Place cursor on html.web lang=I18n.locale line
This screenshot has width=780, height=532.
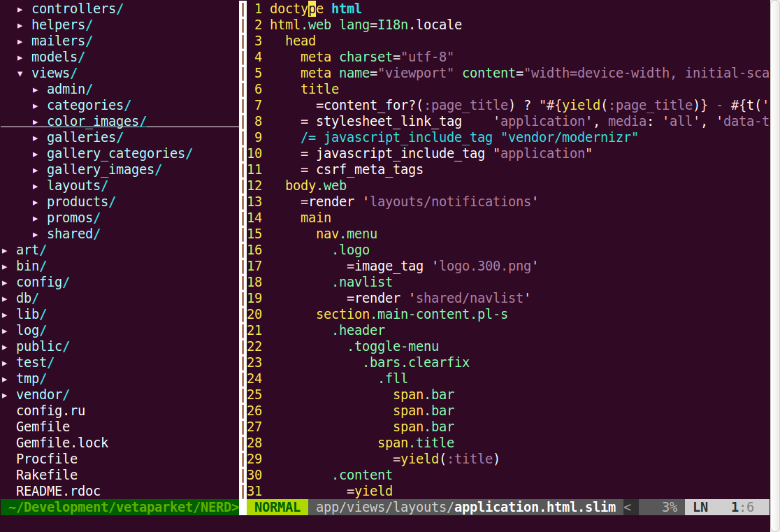[366, 24]
